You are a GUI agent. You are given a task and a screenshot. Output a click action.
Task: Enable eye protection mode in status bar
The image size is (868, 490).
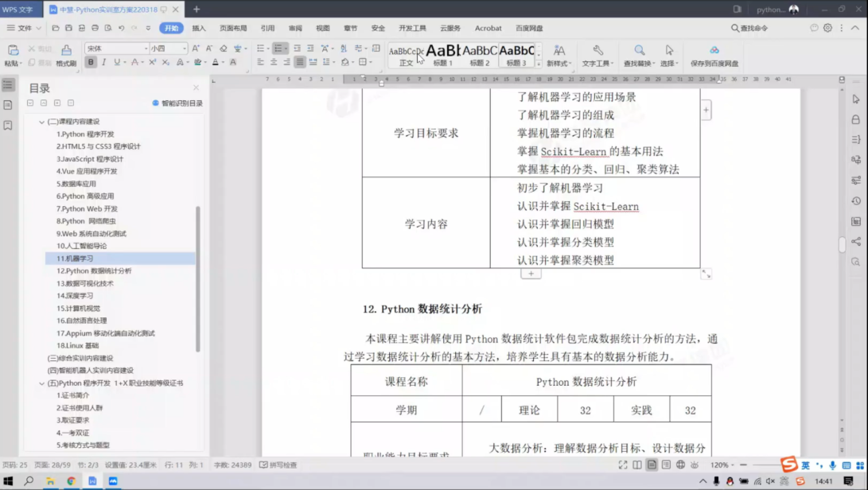(695, 465)
